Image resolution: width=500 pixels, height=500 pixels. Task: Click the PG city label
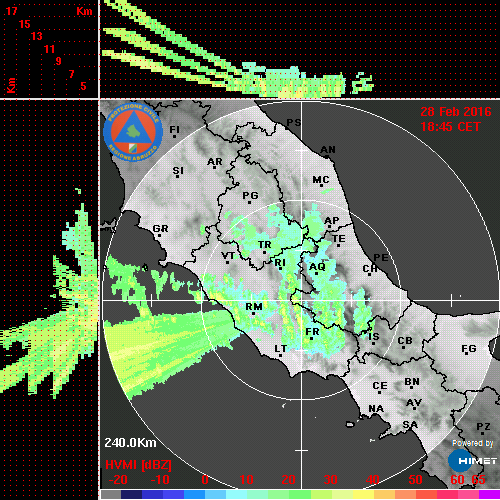[250, 195]
